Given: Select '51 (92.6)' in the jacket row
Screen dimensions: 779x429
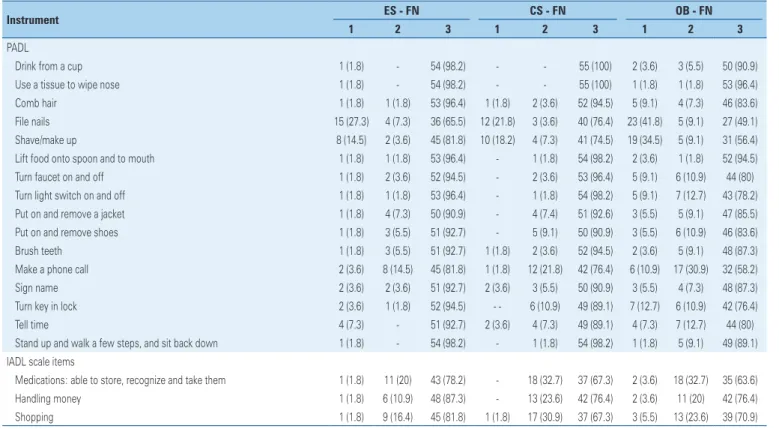Looking at the screenshot, I should pos(595,214).
